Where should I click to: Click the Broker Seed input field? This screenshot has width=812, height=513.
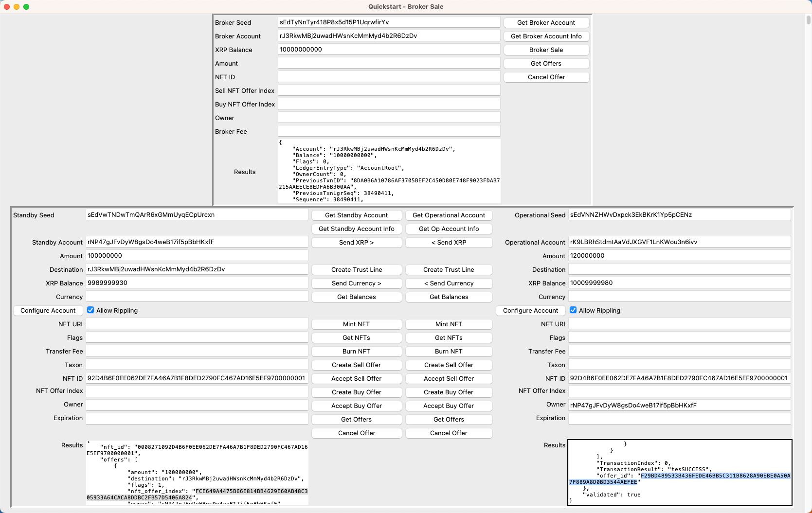[x=389, y=22]
